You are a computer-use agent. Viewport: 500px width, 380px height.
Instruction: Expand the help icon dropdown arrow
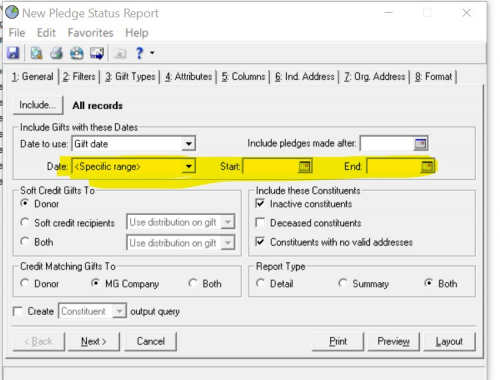tap(152, 53)
